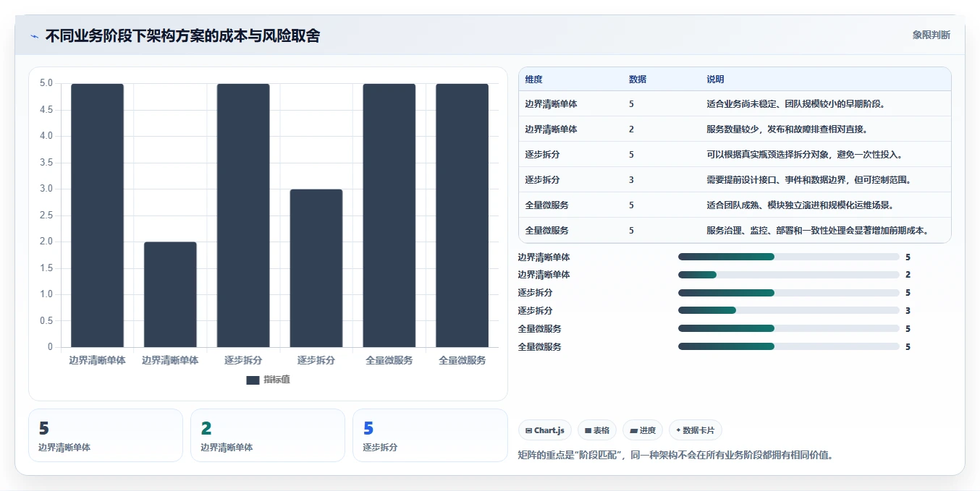Click the 逐步拆分 progress bar valued 5
980x491 pixels.
tap(789, 293)
